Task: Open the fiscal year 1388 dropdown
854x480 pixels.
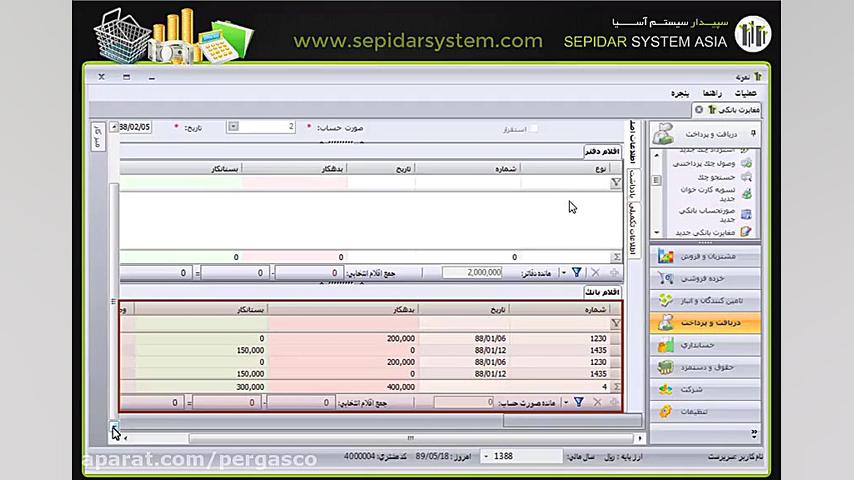Action: [x=486, y=456]
